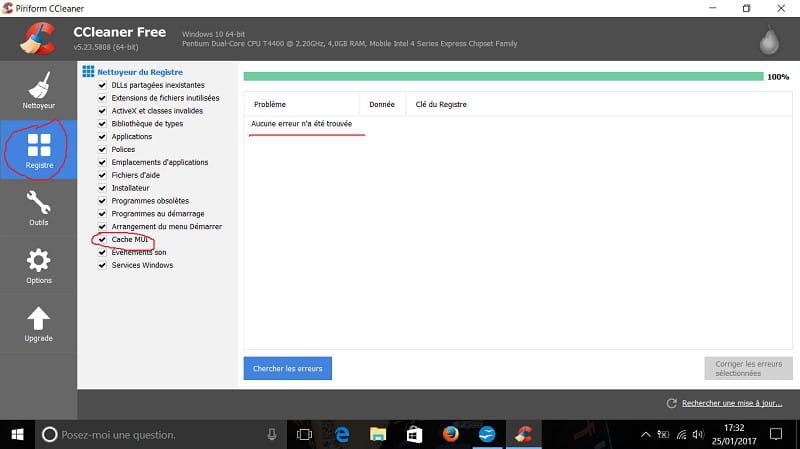Click the Cortana microphone icon
The image size is (800, 449).
(x=272, y=434)
